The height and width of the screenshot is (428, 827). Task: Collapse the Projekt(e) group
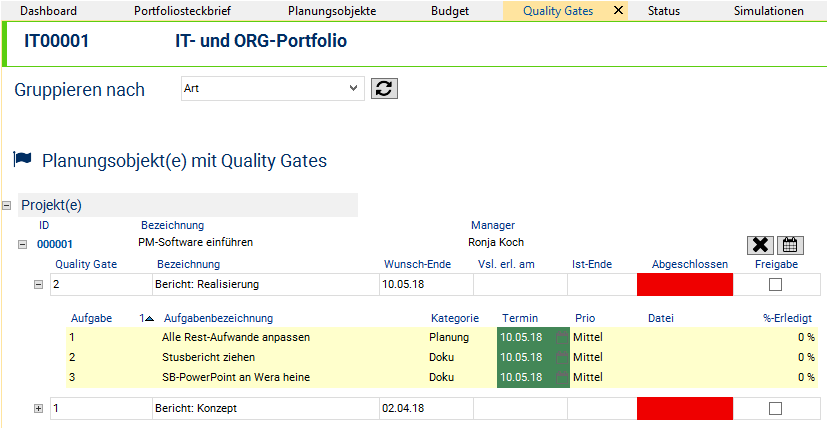7,205
